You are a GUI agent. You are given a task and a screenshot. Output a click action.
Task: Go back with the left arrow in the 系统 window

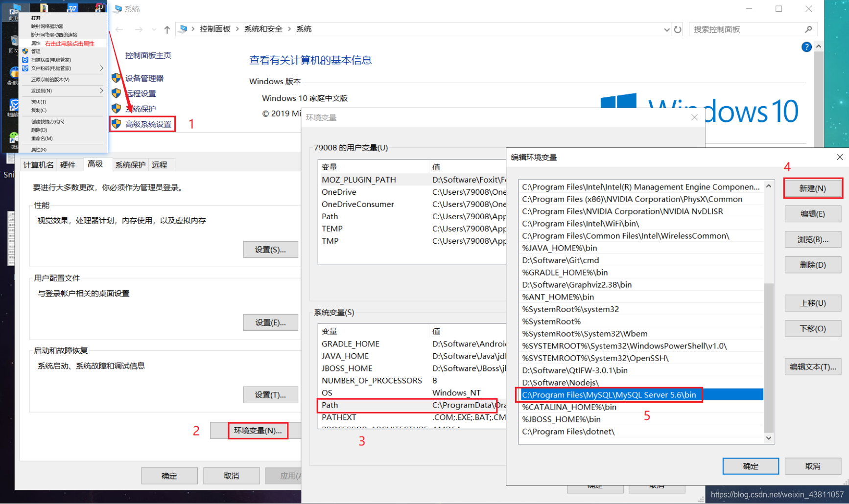click(119, 29)
